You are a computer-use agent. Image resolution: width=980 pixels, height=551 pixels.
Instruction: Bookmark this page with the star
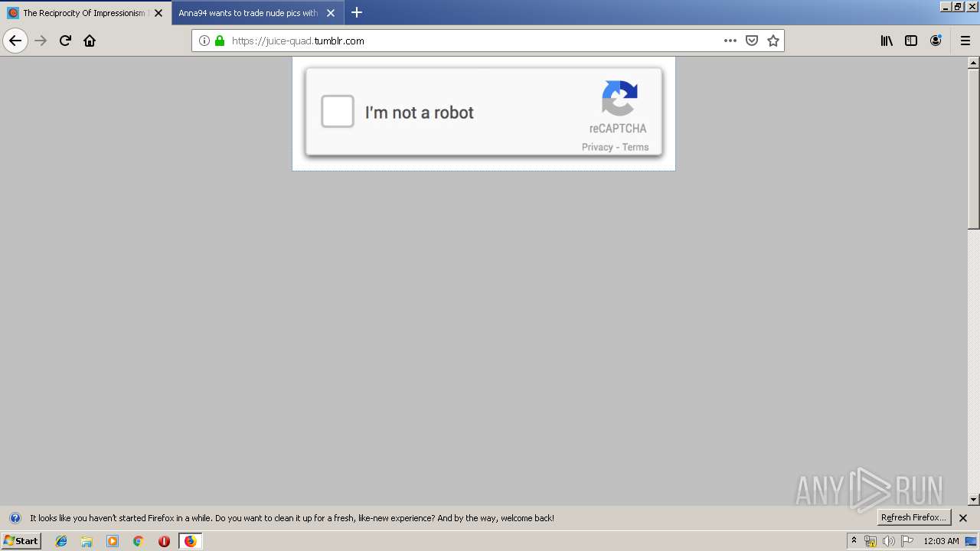point(773,41)
